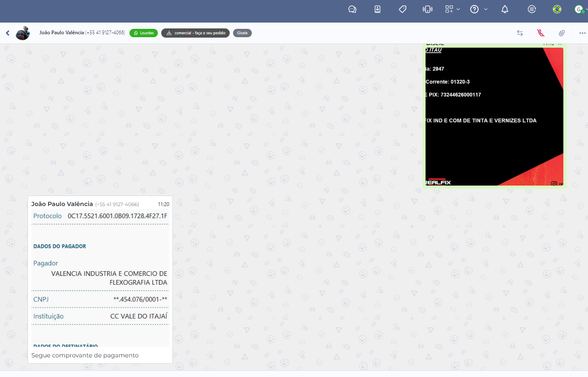Click the paperclip attachment icon
The width and height of the screenshot is (588, 377).
click(x=562, y=33)
